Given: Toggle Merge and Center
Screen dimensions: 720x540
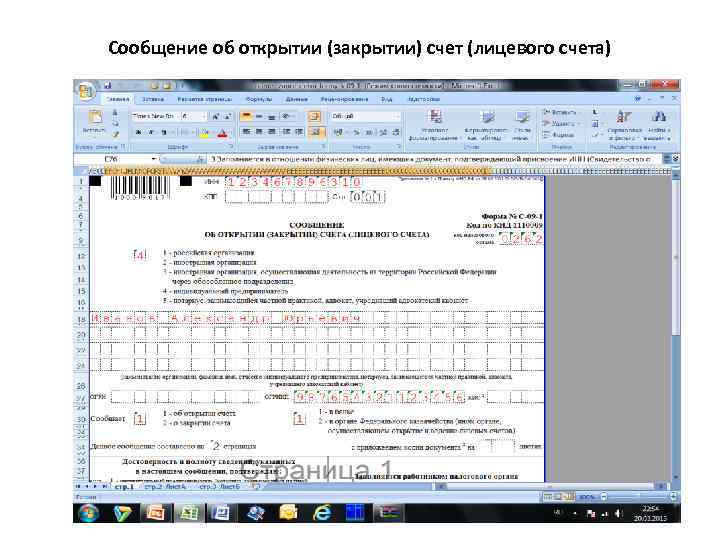Looking at the screenshot, I should point(316,132).
